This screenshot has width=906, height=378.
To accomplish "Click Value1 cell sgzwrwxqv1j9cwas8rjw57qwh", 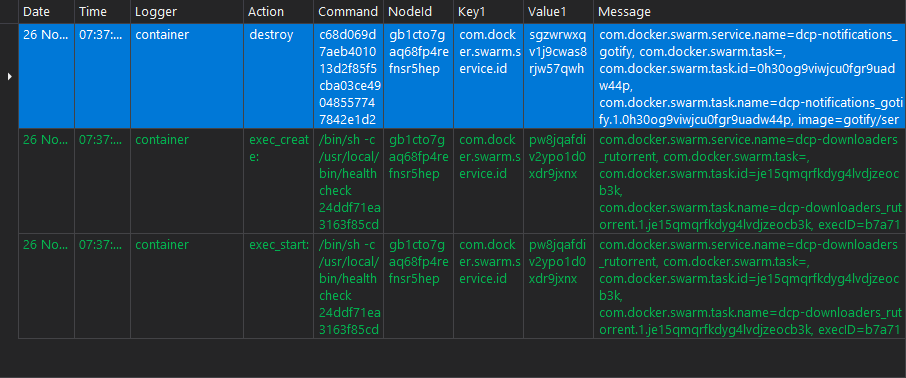I will click(x=558, y=76).
